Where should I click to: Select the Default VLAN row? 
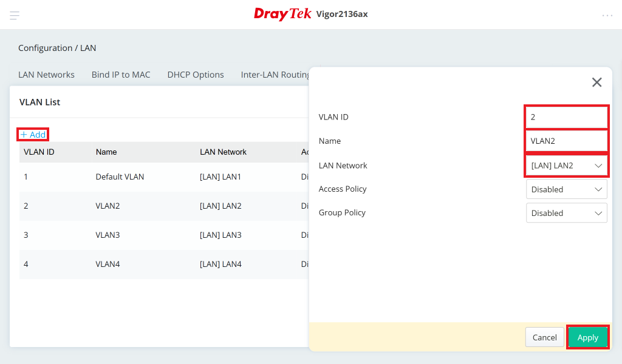pos(120,177)
